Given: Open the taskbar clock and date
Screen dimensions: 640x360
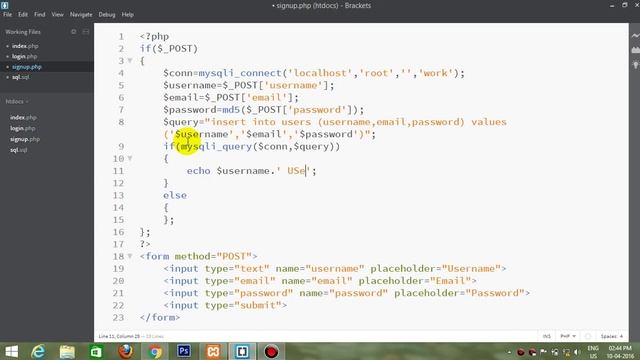Looking at the screenshot, I should pos(620,352).
